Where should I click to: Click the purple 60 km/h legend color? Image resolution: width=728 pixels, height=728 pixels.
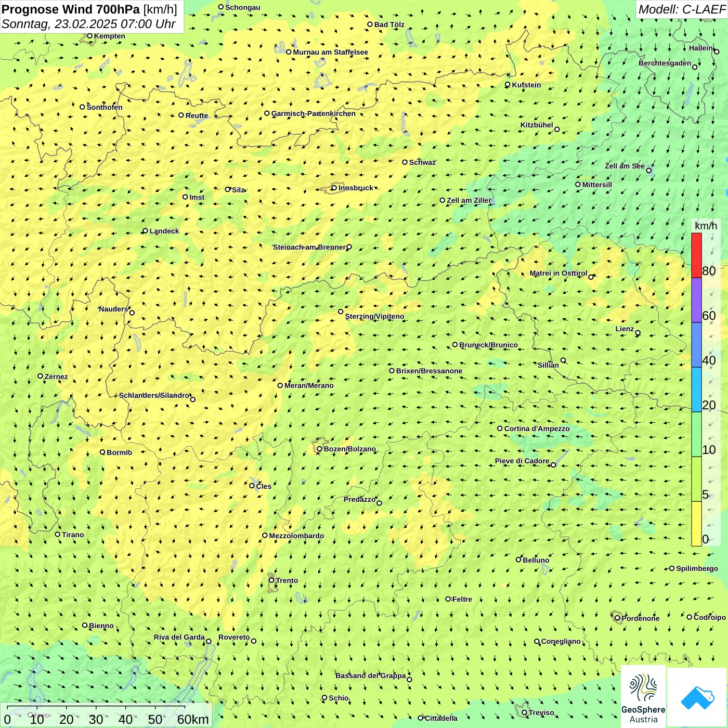pos(696,300)
